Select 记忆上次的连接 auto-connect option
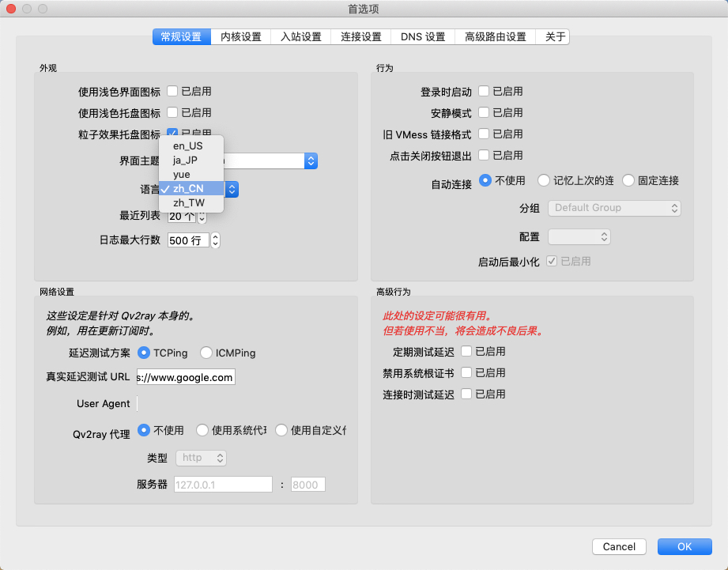This screenshot has width=728, height=570. click(544, 180)
